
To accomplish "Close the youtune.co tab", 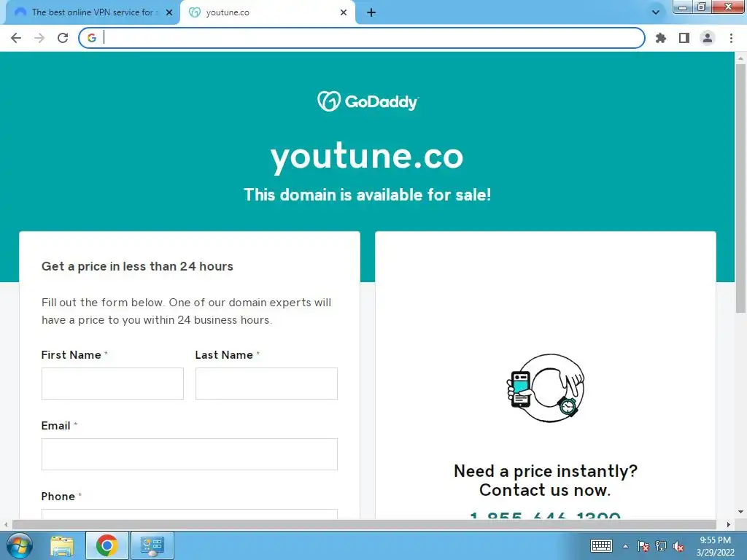I will 344,12.
